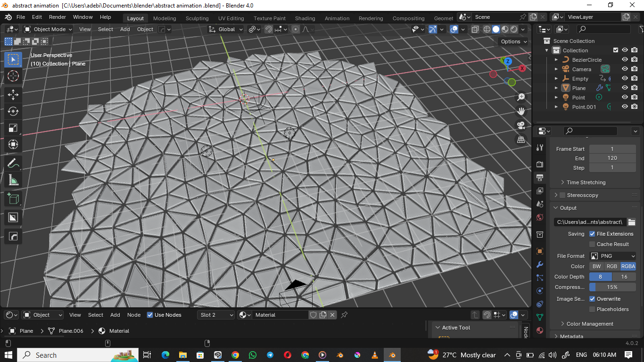Screen dimensions: 644x362
Task: Switch to the Shading workspace tab
Action: click(x=305, y=18)
